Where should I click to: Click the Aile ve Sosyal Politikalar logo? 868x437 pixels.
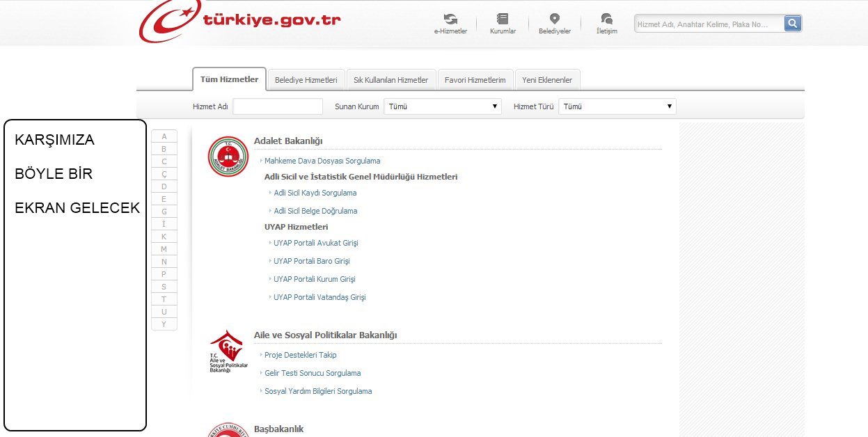228,351
